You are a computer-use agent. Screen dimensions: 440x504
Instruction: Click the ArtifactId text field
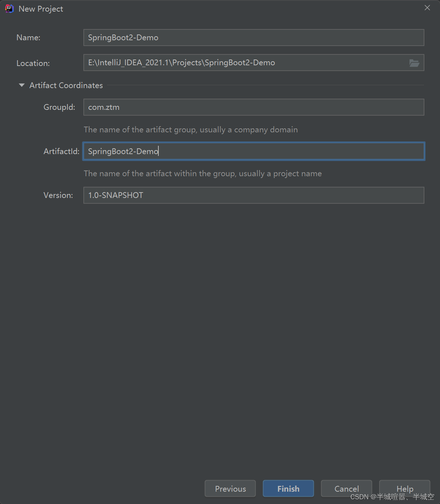(254, 151)
